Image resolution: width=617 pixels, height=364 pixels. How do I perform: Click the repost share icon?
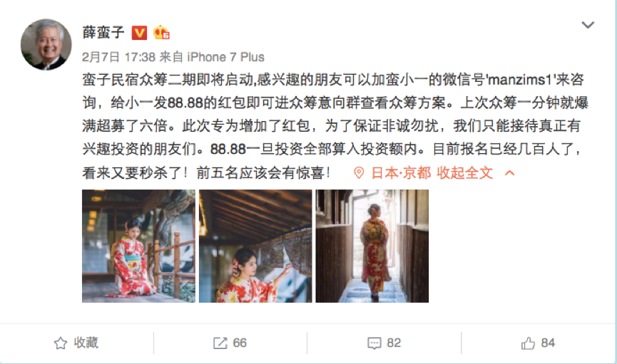tap(220, 343)
